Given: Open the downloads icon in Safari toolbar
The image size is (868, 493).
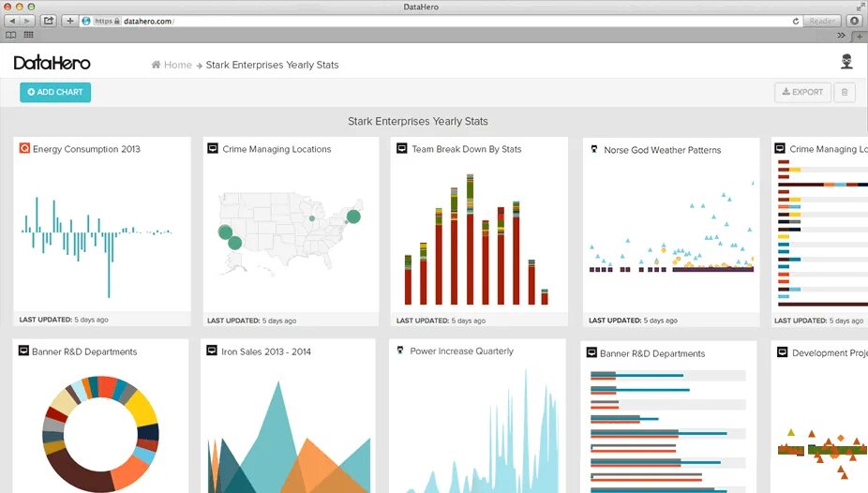Looking at the screenshot, I should point(854,21).
